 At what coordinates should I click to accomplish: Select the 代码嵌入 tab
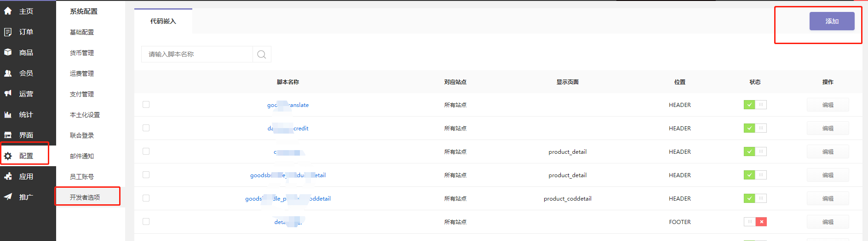tap(163, 21)
